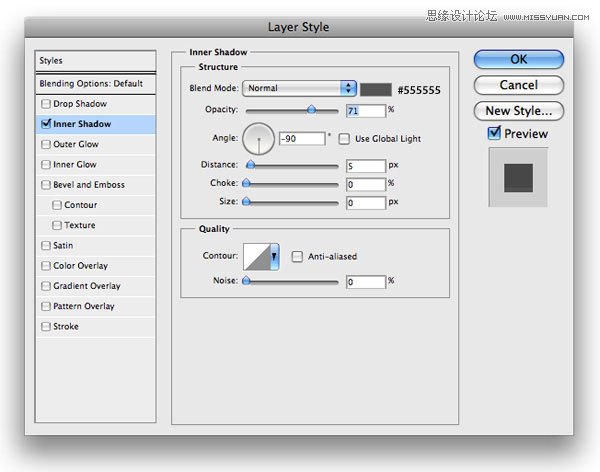Click the Distance value field

[x=366, y=166]
